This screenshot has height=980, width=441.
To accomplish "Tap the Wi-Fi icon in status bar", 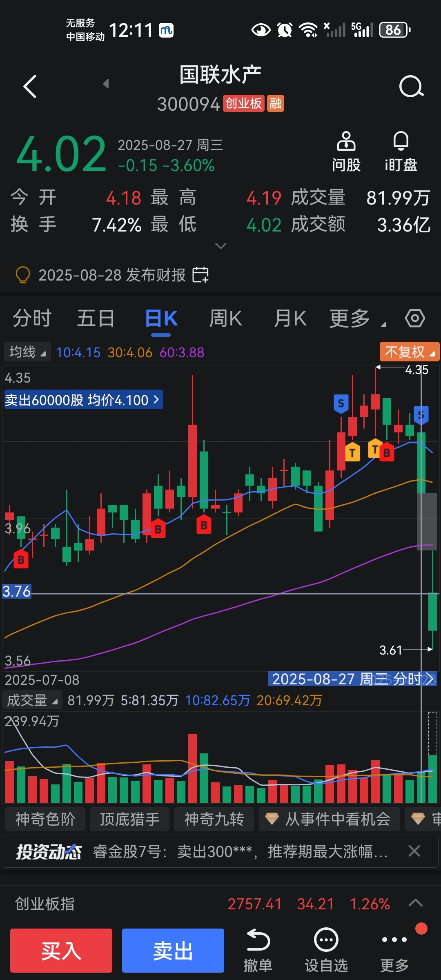I will pyautogui.click(x=308, y=30).
